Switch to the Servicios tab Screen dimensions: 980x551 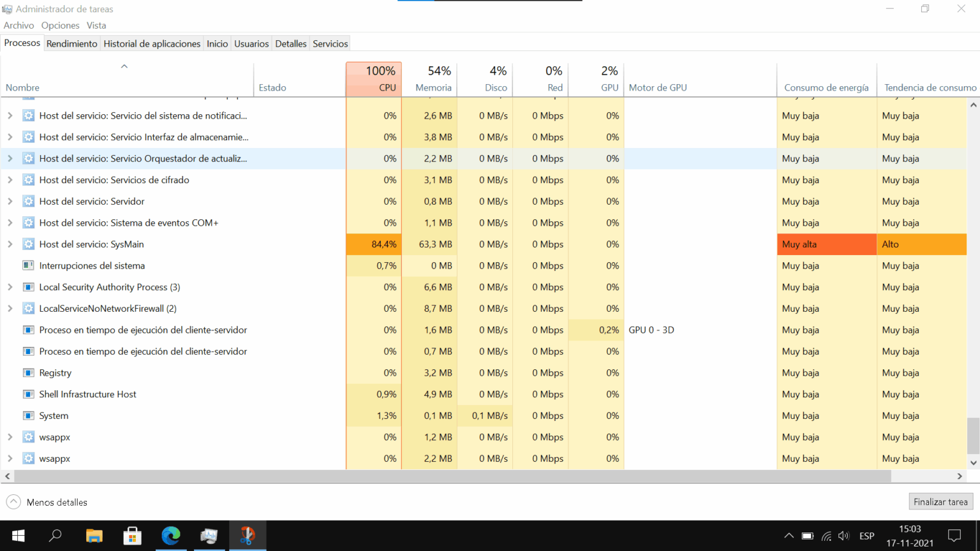coord(330,43)
